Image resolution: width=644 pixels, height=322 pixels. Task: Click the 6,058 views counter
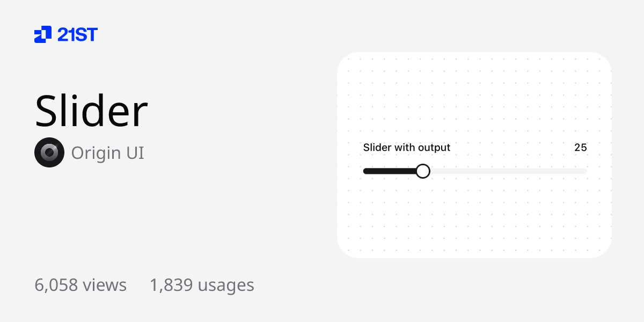click(80, 285)
